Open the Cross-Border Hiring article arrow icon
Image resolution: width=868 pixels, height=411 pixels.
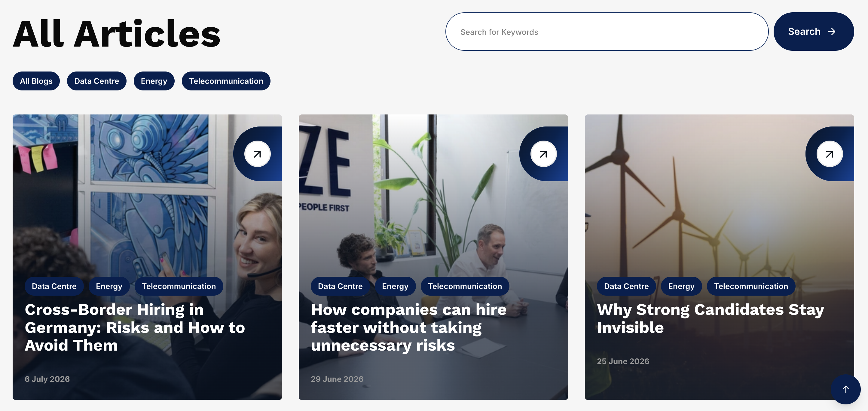pyautogui.click(x=258, y=154)
